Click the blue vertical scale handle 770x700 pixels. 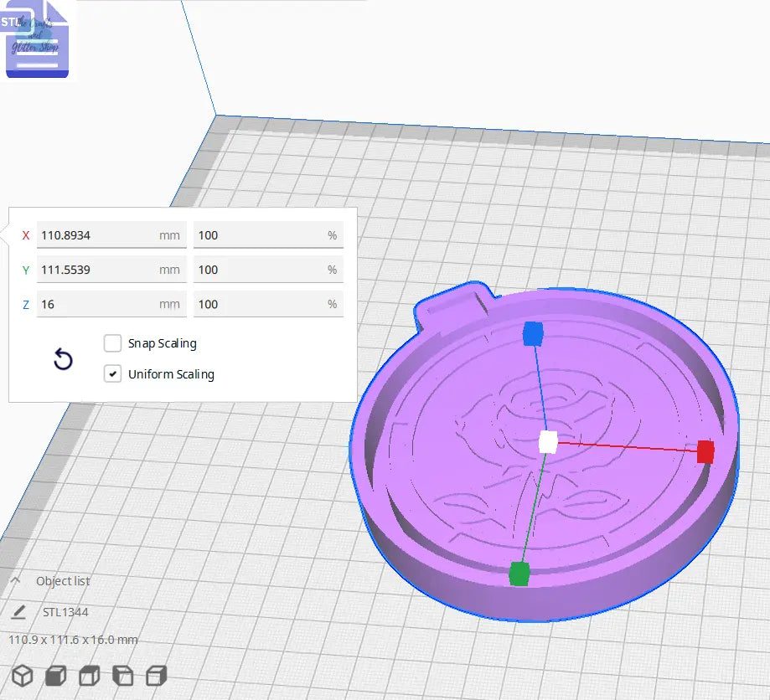point(531,334)
